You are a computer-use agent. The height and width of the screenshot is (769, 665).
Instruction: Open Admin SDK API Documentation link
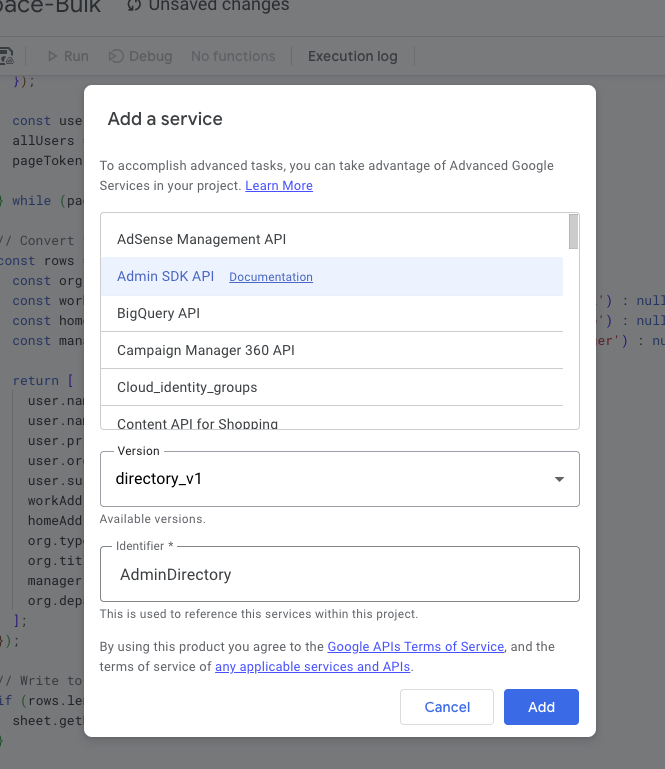271,277
